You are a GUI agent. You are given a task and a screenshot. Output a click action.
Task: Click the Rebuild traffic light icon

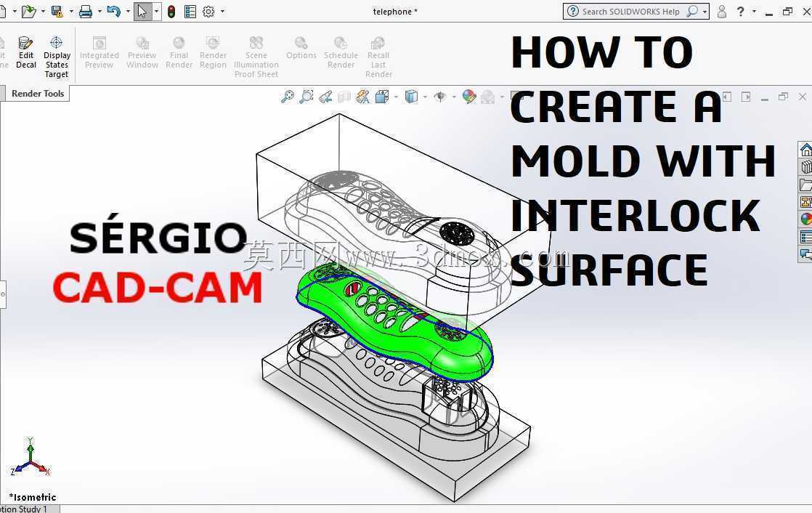(x=171, y=12)
